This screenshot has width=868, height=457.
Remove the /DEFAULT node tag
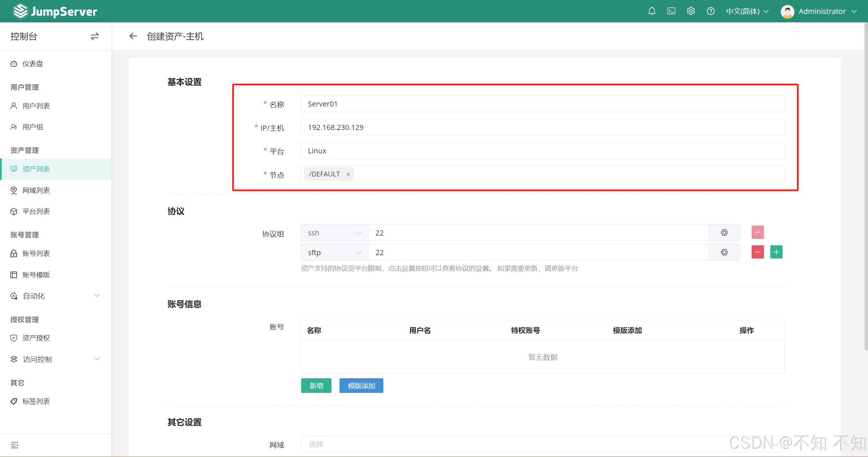(348, 174)
